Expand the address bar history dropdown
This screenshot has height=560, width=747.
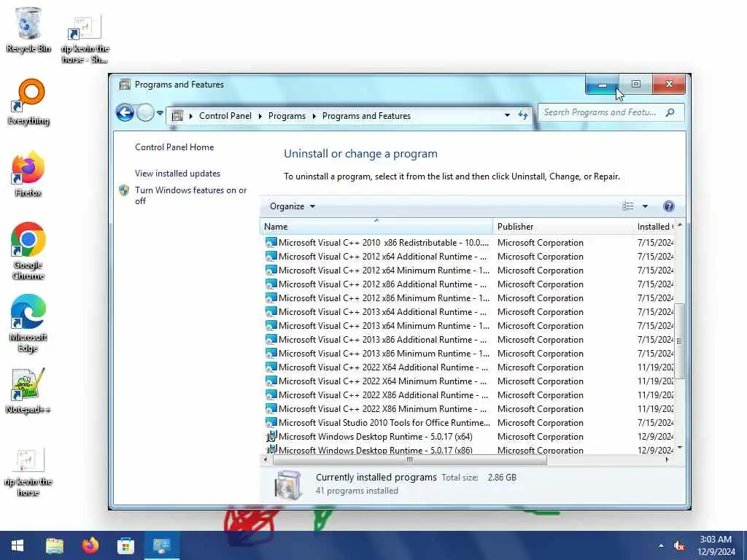[x=507, y=115]
